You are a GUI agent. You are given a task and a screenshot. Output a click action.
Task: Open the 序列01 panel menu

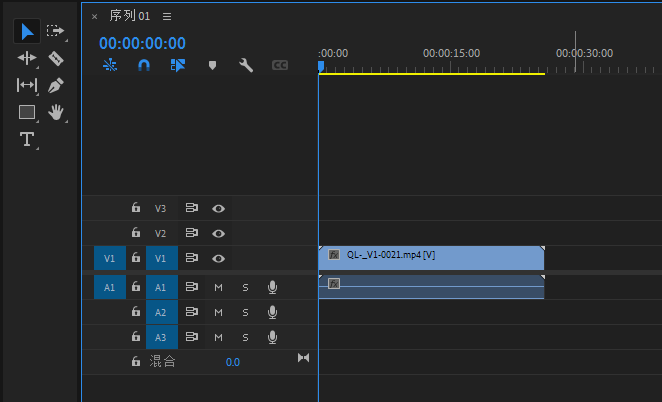(167, 16)
